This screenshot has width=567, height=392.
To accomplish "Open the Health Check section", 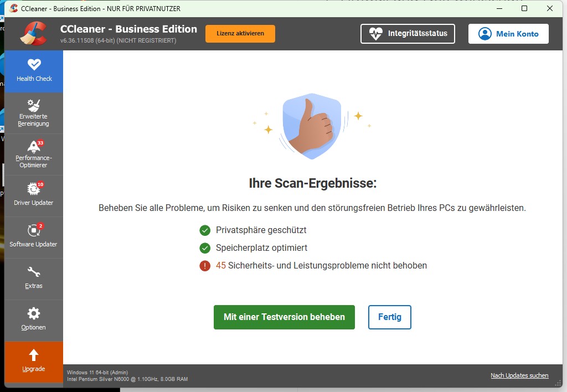I will click(34, 71).
